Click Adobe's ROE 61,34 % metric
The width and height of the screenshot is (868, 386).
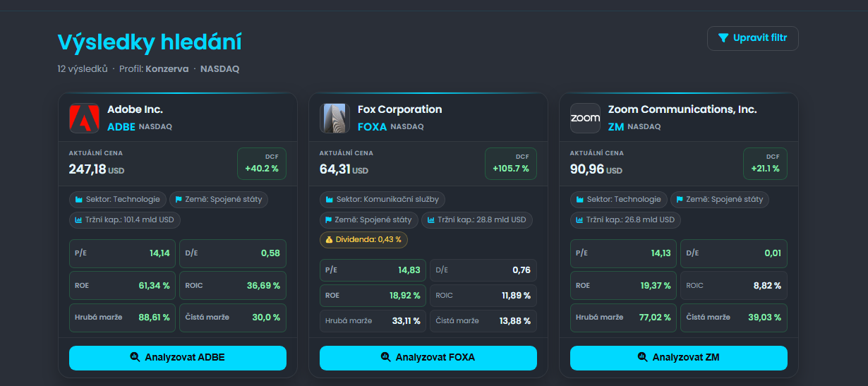click(x=123, y=286)
